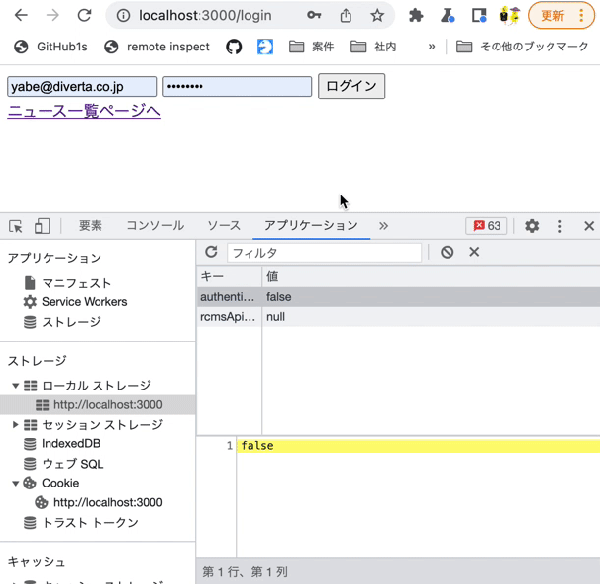Switch to the ソース tab

click(224, 226)
